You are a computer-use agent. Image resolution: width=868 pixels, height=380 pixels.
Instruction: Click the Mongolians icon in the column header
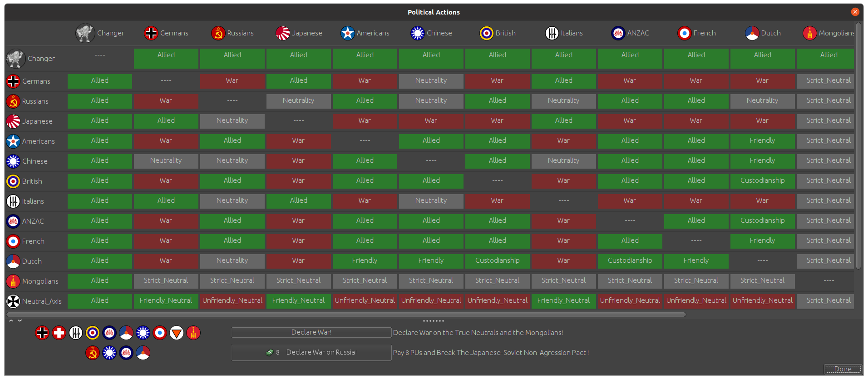click(810, 33)
